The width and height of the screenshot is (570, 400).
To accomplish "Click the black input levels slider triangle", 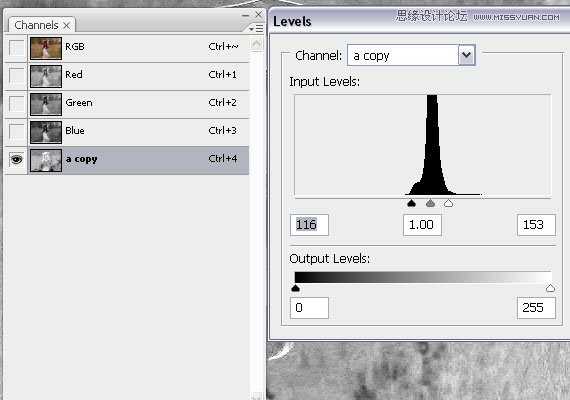I will coord(411,203).
